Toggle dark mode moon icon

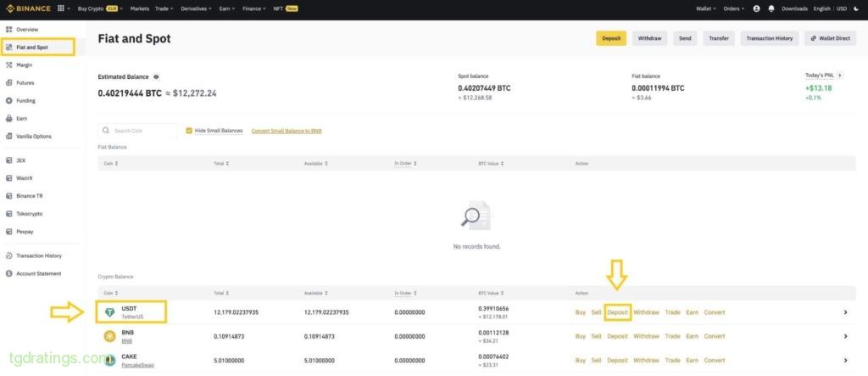858,8
